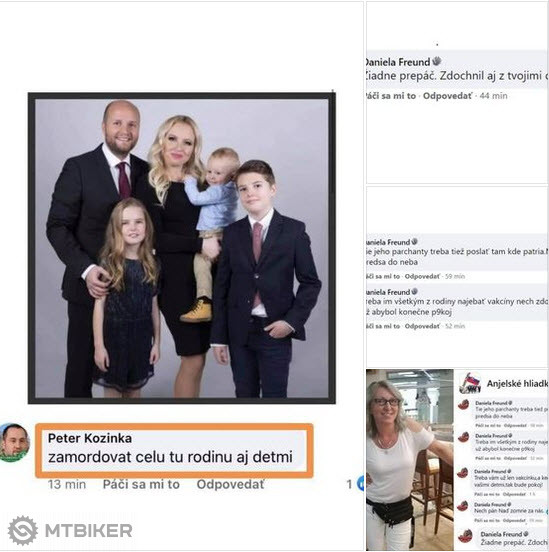Click the MTBIKER gear logo icon
549x552 pixels.
23,531
